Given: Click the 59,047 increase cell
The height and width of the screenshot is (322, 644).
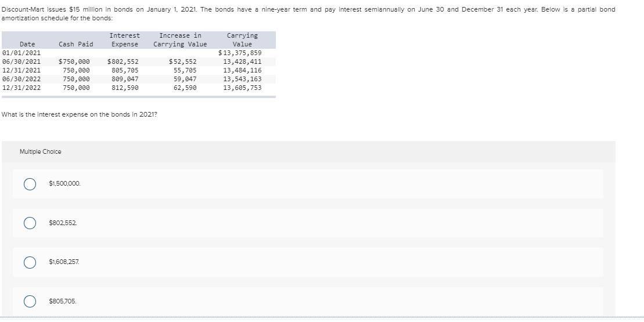Looking at the screenshot, I should pos(185,79).
